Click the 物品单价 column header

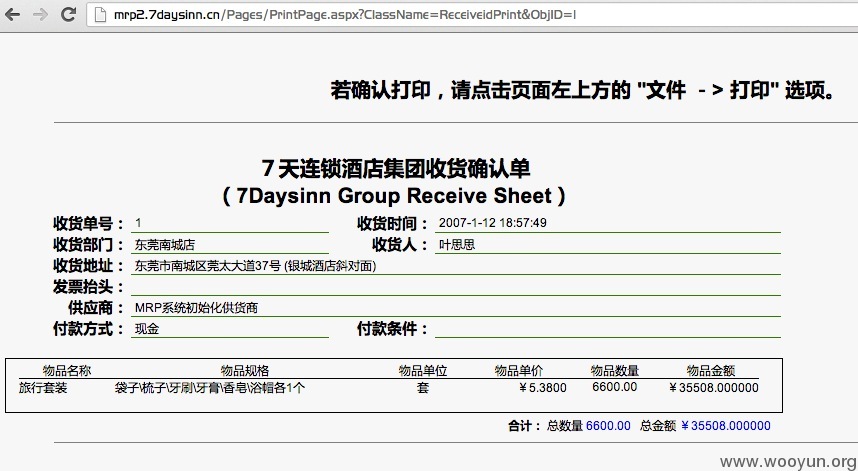click(519, 370)
